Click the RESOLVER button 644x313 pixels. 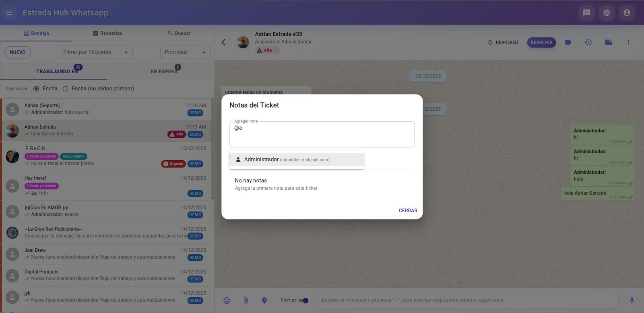(x=541, y=42)
